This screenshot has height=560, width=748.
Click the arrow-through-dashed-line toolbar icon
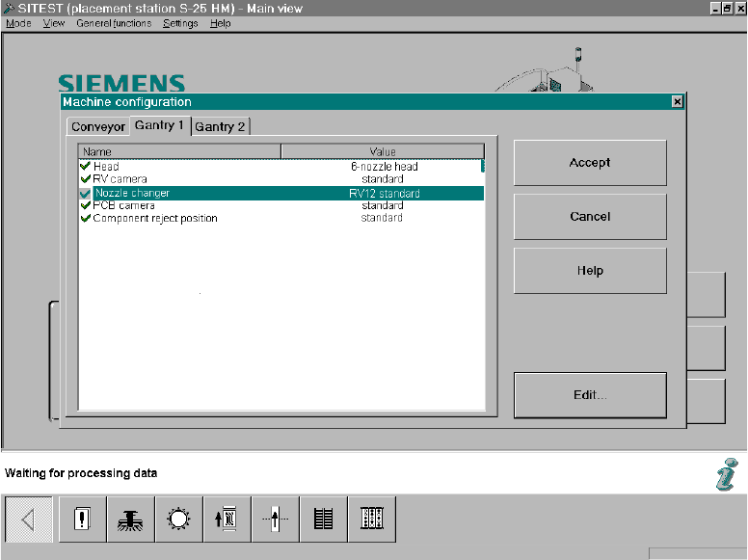[x=276, y=520]
